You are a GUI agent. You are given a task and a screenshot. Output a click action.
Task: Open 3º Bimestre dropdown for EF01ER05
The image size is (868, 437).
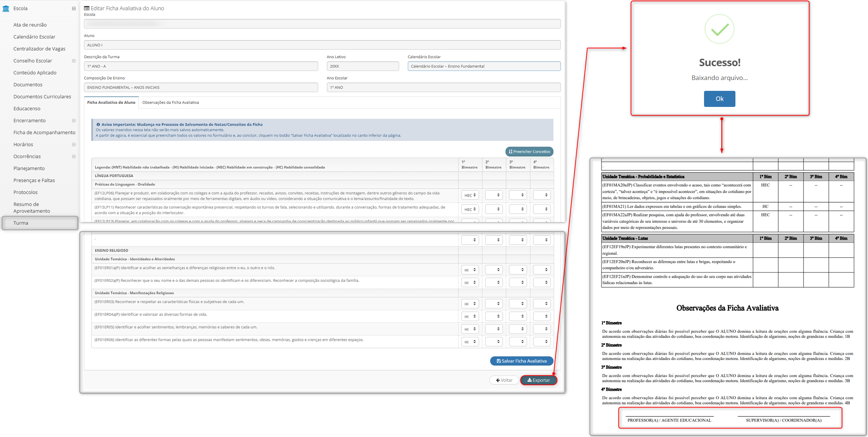(518, 329)
